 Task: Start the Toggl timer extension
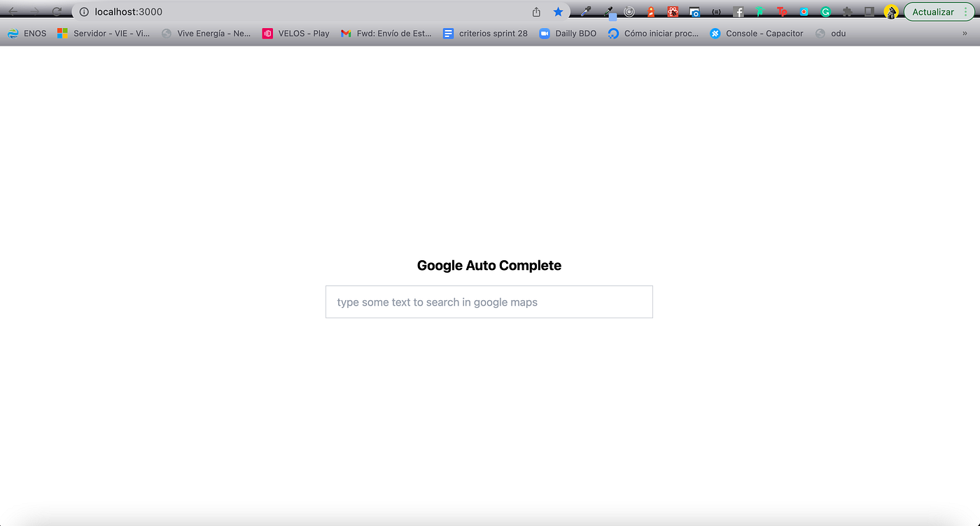pos(780,12)
